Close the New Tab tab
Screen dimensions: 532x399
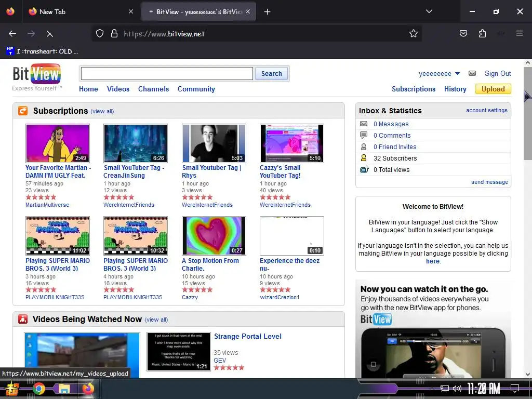pos(131,11)
